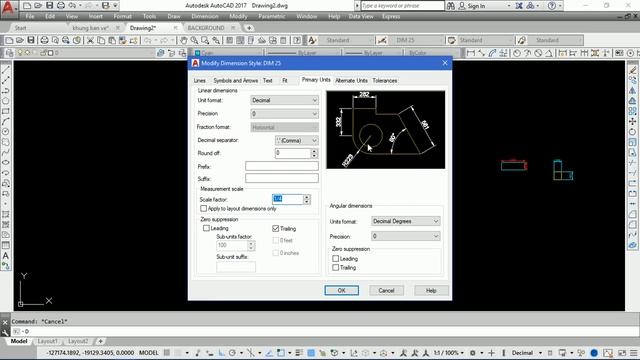
Task: Switch to the Layout1 tab
Action: (x=47, y=341)
